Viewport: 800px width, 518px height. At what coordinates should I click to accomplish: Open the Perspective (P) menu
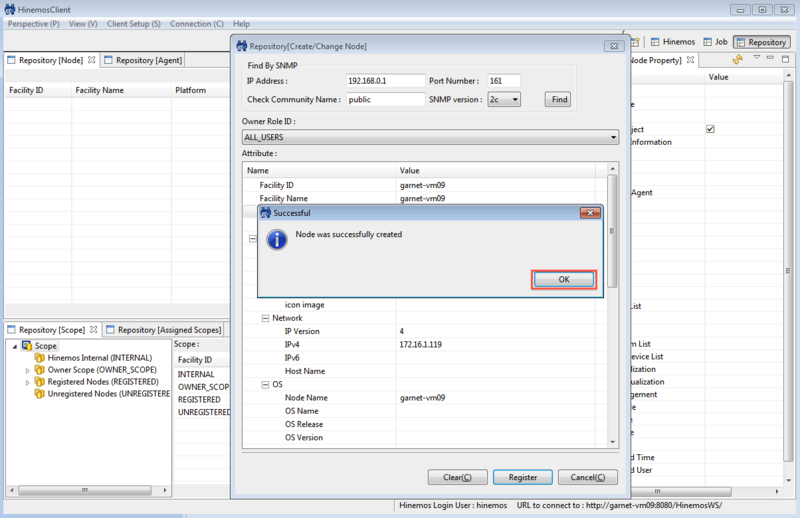(x=34, y=24)
